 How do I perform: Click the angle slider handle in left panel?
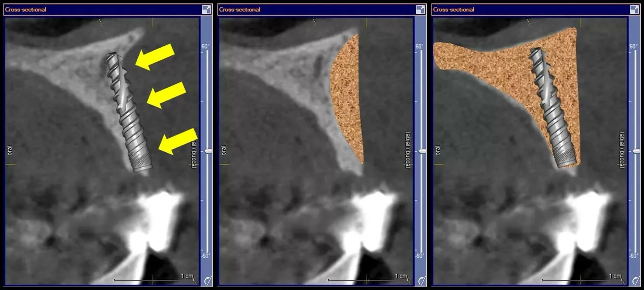208,151
